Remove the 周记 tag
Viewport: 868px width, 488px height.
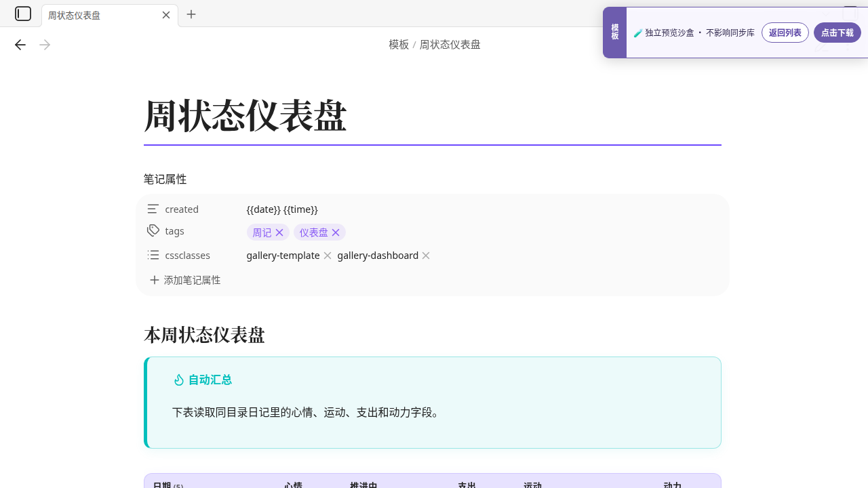pos(279,232)
